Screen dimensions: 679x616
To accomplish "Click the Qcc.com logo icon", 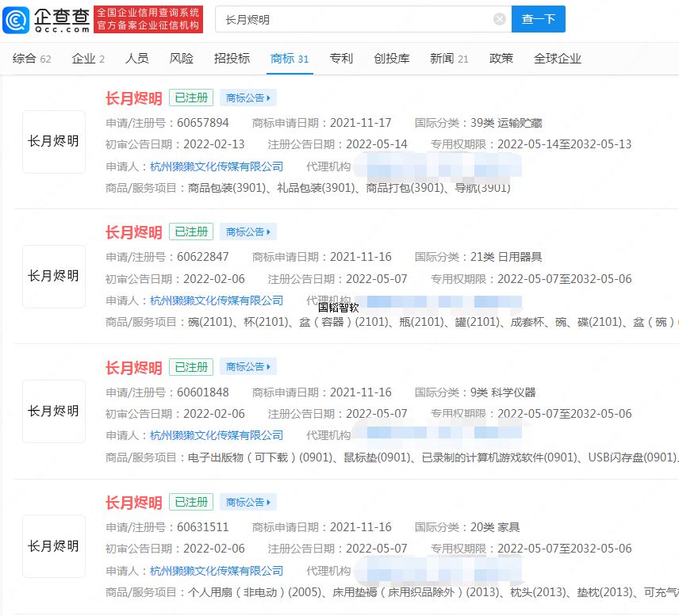I will point(16,20).
